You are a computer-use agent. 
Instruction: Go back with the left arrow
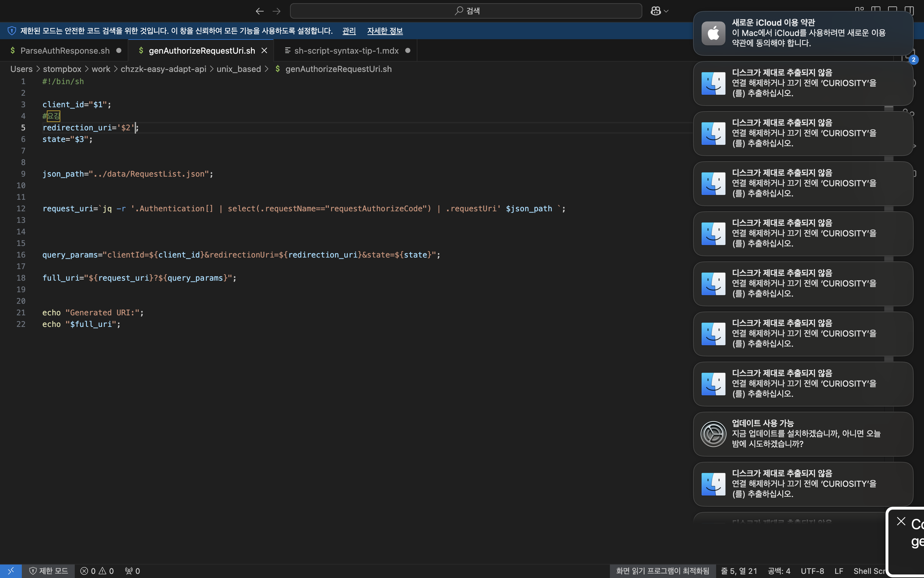coord(260,11)
